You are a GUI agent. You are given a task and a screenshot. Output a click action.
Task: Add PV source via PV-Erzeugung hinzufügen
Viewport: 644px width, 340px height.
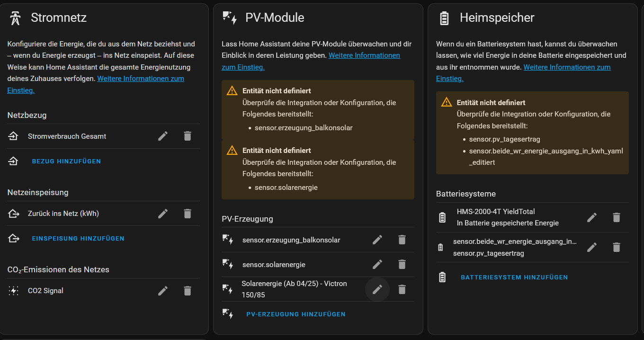(x=296, y=314)
